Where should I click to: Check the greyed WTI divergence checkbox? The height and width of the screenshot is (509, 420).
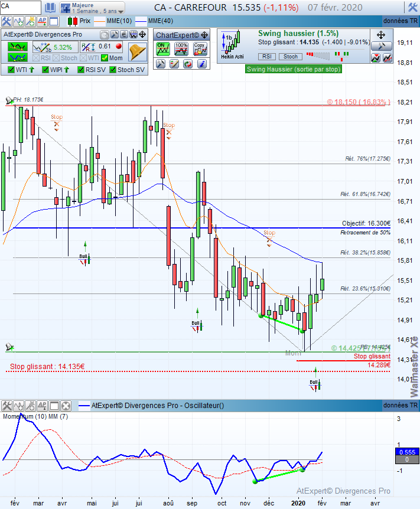83,58
